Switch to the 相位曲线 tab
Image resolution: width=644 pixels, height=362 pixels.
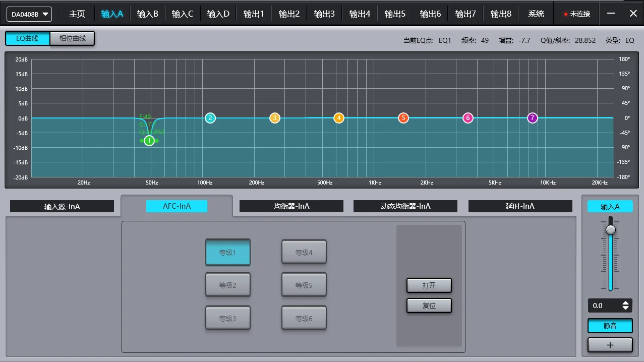click(x=72, y=38)
